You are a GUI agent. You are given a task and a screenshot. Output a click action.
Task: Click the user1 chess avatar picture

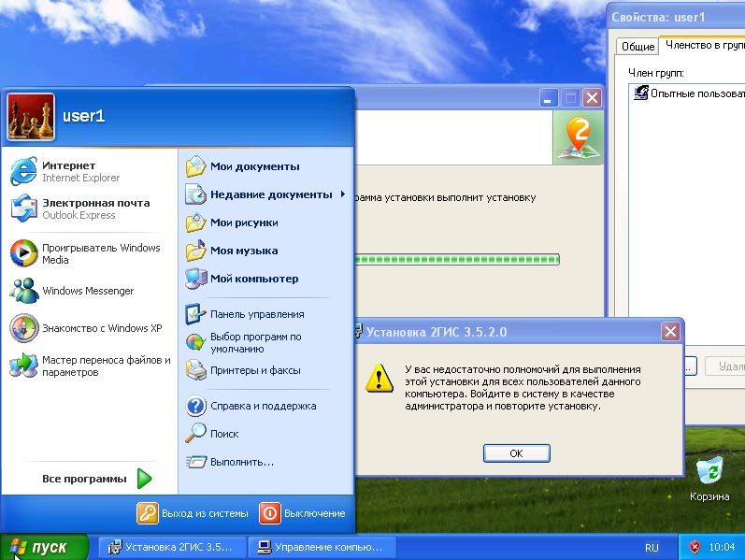pyautogui.click(x=31, y=116)
